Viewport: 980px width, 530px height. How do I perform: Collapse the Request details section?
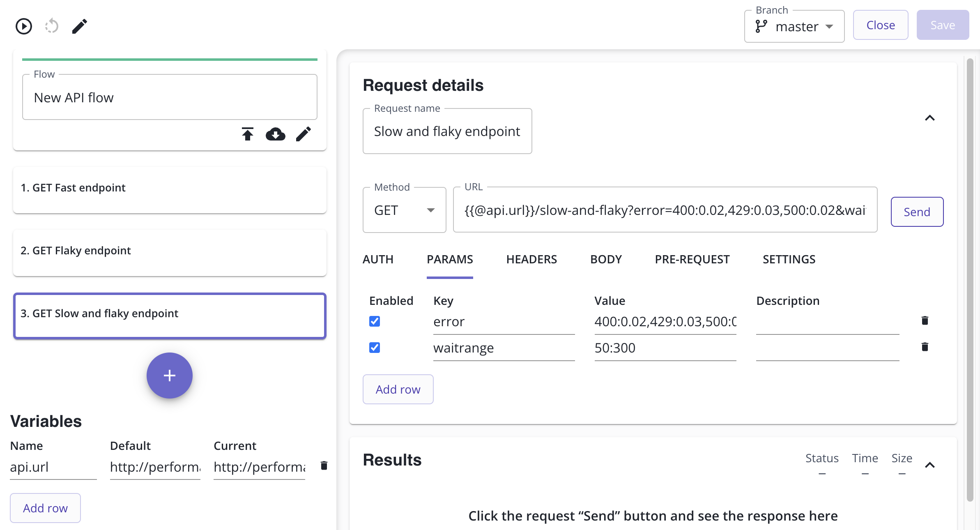[929, 118]
